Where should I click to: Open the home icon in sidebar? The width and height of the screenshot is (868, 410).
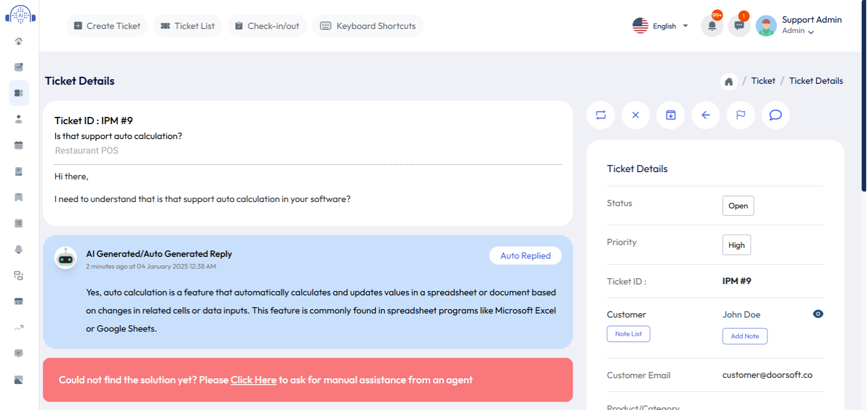coord(19,41)
